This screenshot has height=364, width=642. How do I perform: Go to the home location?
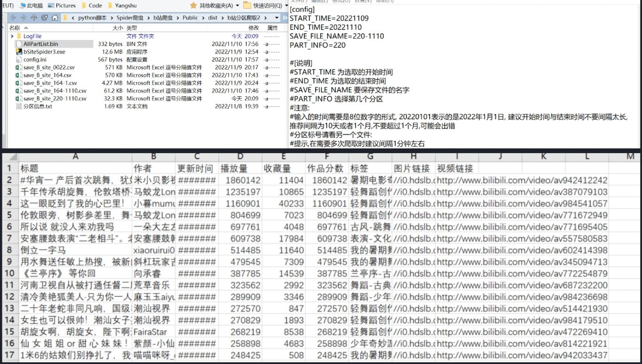click(x=55, y=18)
